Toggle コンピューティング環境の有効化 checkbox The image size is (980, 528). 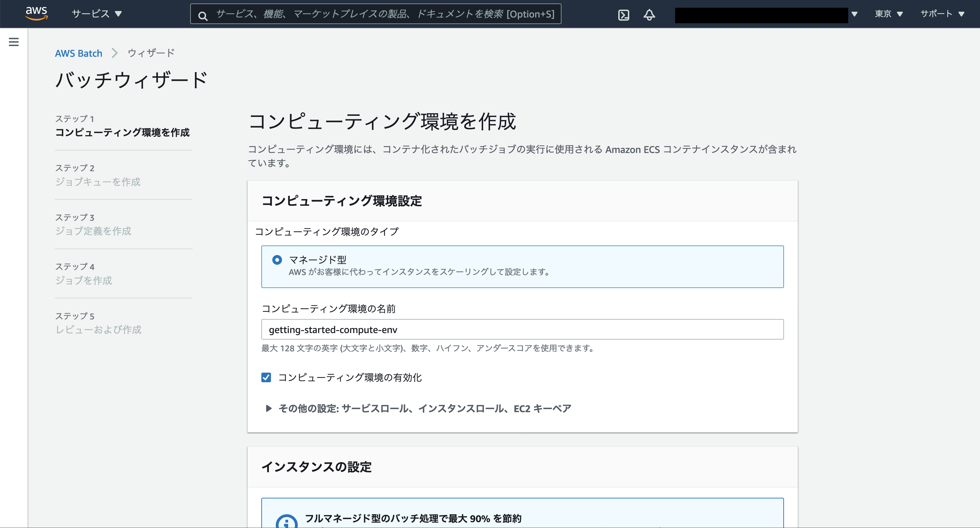point(266,377)
